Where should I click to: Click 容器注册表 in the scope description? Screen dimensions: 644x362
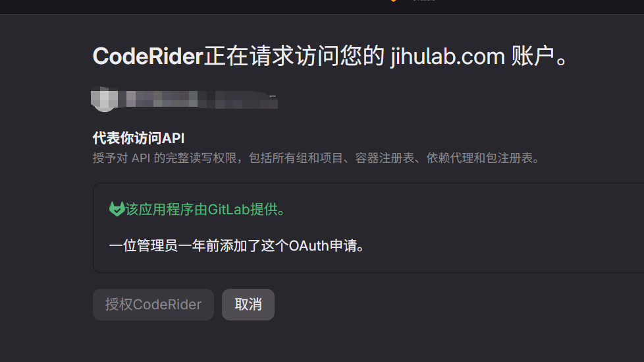coord(385,158)
